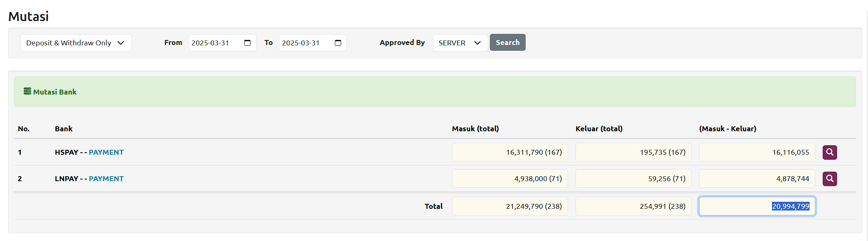The width and height of the screenshot is (868, 241).
Task: Select the HSPAY Keluar total field
Action: click(x=633, y=152)
